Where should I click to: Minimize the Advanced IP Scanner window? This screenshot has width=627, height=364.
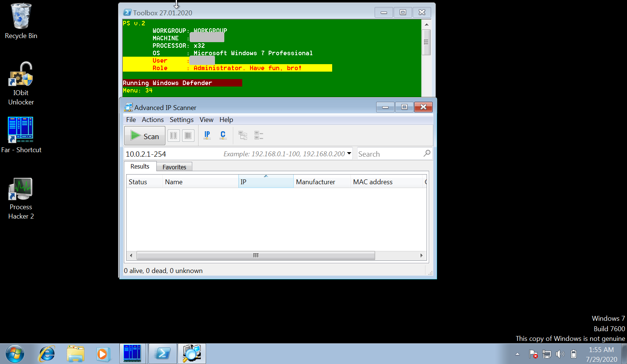[x=386, y=107]
